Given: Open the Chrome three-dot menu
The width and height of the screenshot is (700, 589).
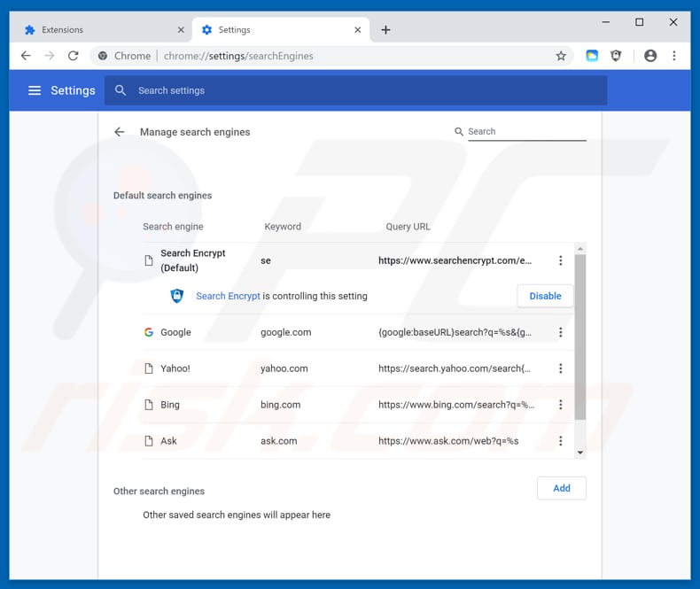Looking at the screenshot, I should (x=674, y=56).
